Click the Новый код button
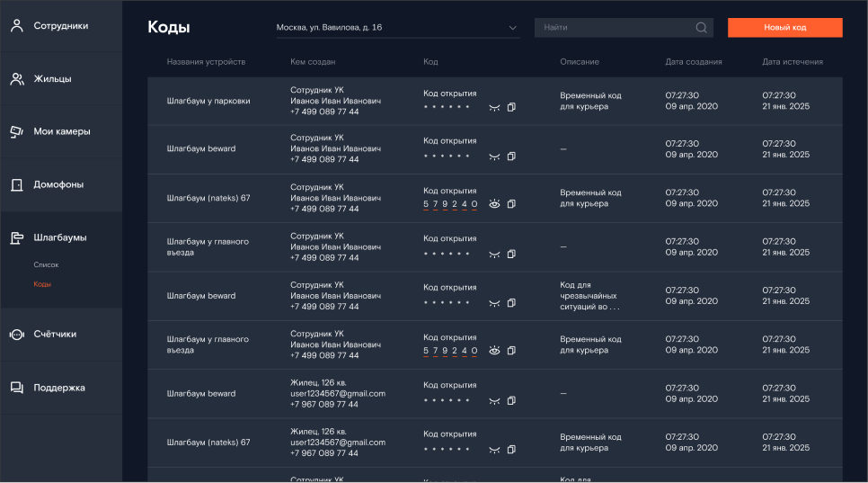 (x=785, y=28)
